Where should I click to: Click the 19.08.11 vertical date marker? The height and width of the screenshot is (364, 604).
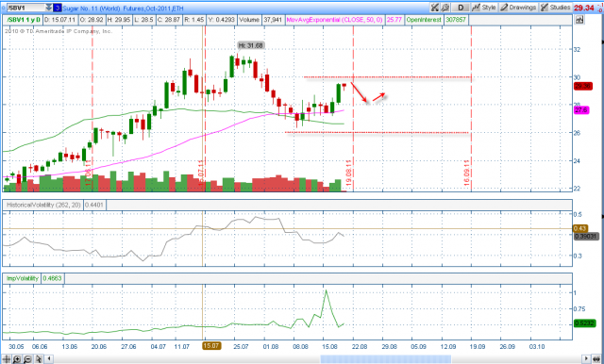(x=349, y=174)
